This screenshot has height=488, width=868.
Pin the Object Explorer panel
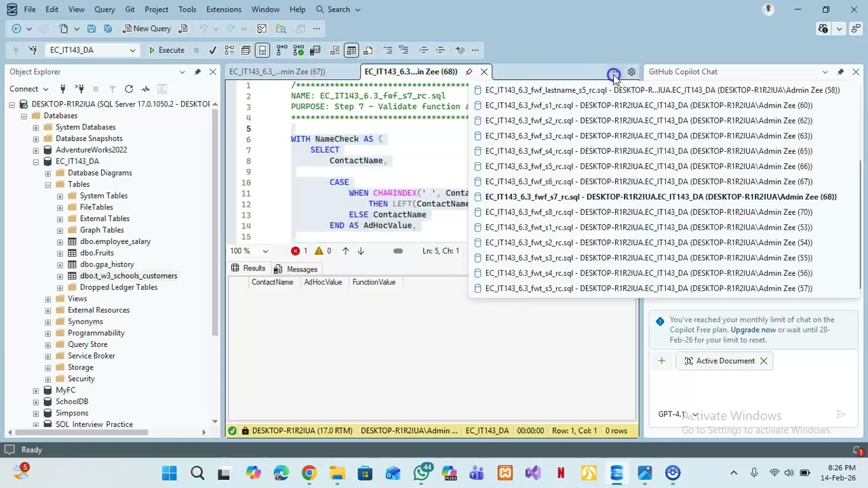point(197,72)
